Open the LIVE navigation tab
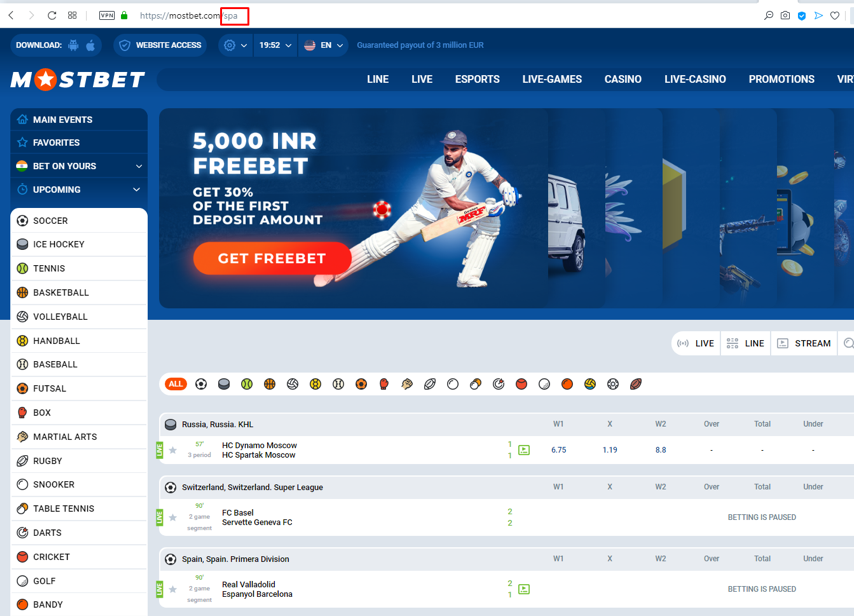The height and width of the screenshot is (616, 854). 422,80
